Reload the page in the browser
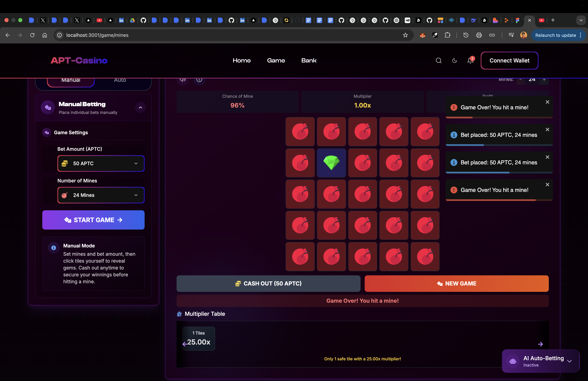The width and height of the screenshot is (588, 381). pyautogui.click(x=32, y=35)
